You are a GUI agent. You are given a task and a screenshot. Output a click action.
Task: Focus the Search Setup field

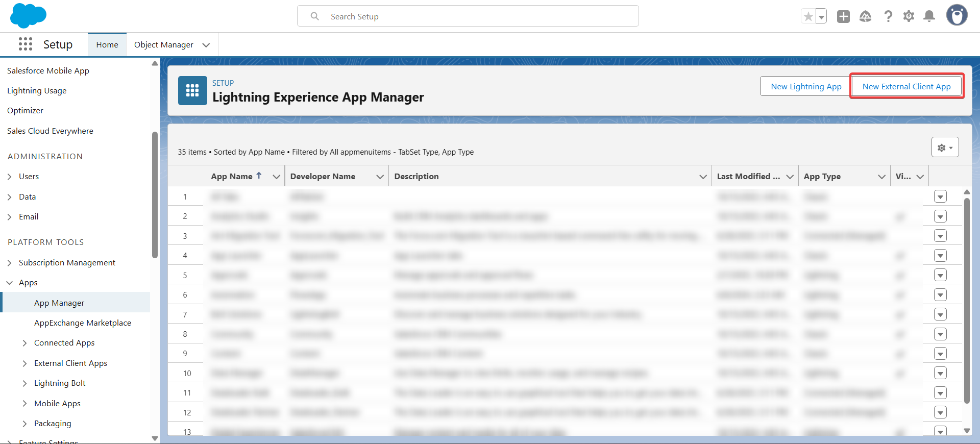(x=468, y=16)
